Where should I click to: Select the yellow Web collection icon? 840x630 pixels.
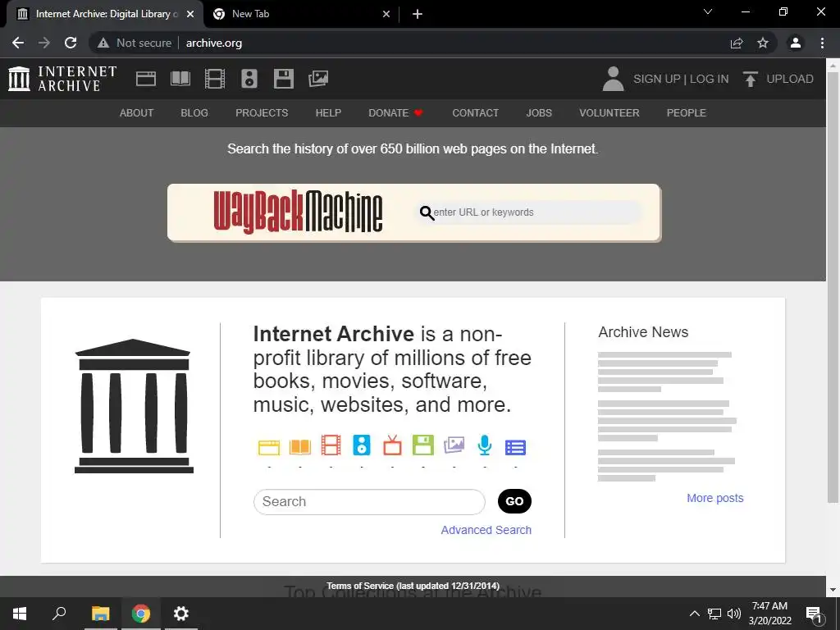click(269, 447)
